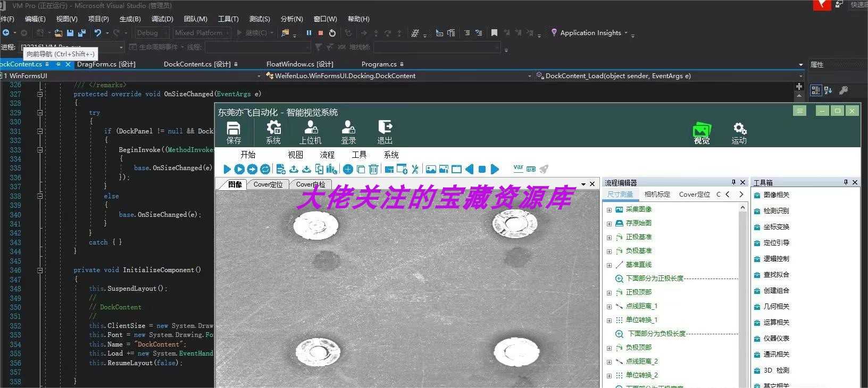Image resolution: width=868 pixels, height=388 pixels.
Task: Restart debugging in Visual Studio
Action: [332, 33]
